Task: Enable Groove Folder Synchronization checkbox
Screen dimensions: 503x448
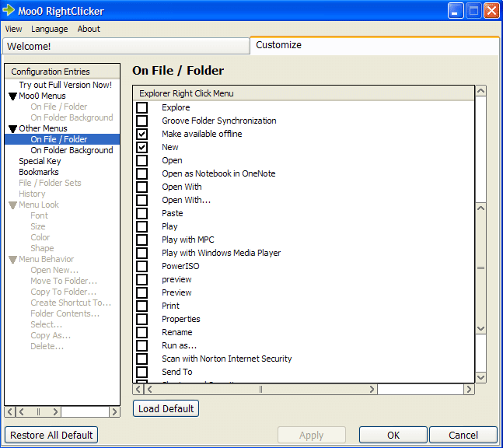Action: [142, 121]
